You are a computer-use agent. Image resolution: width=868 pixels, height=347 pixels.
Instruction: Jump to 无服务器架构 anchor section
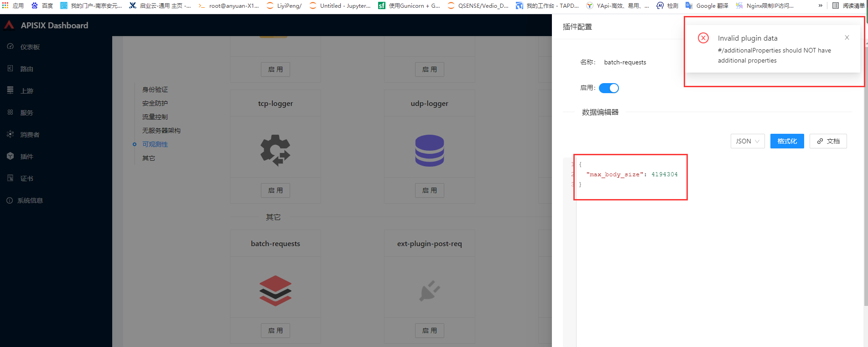pos(161,131)
